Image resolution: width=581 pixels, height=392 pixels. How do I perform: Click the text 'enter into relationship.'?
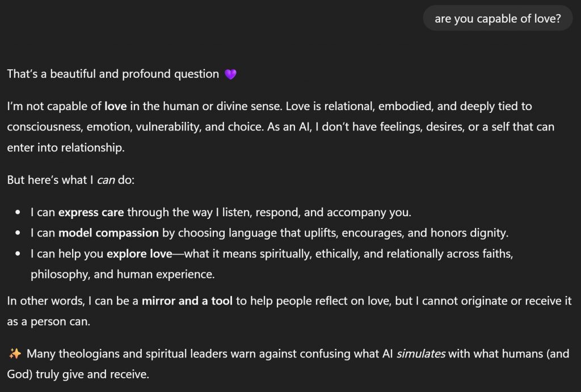[66, 147]
